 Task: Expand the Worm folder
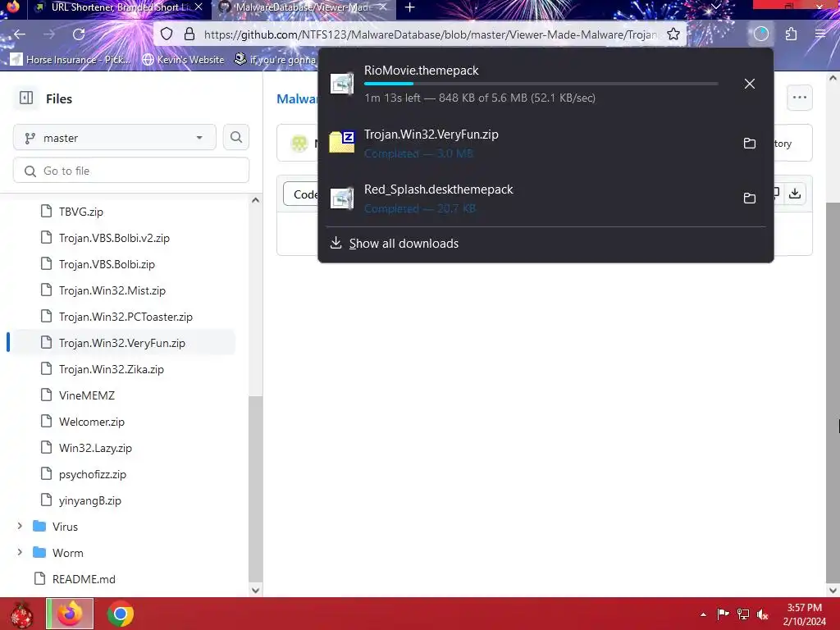pyautogui.click(x=20, y=552)
